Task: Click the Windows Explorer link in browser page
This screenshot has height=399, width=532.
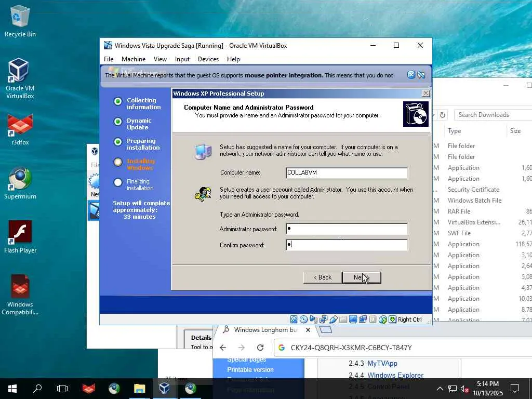Action: point(395,375)
